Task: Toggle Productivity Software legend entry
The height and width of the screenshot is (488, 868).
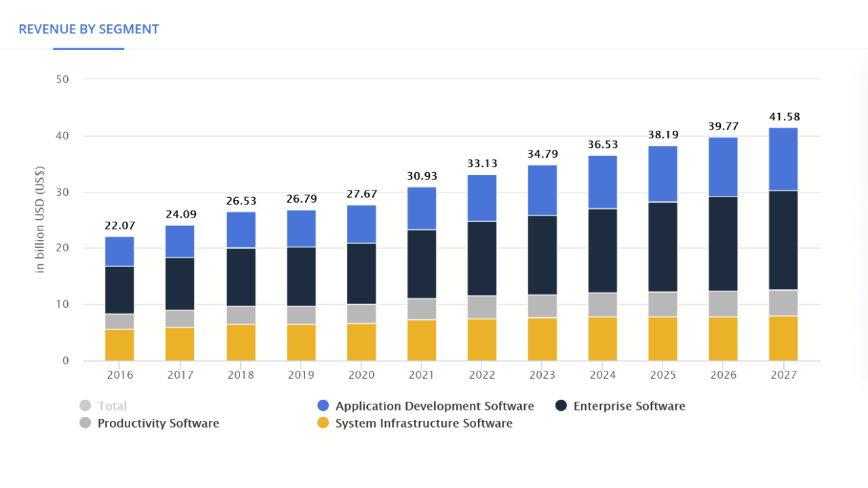Action: click(x=149, y=423)
